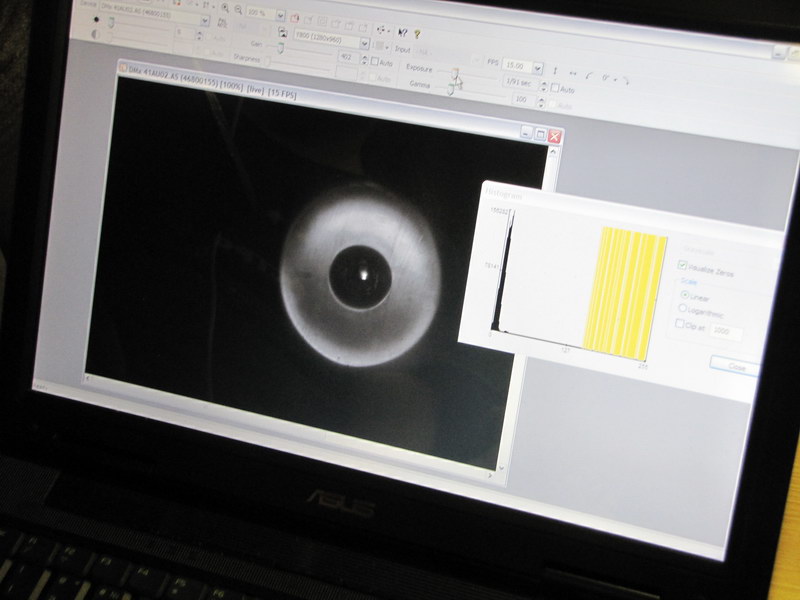Screen dimensions: 800x600
Task: Open the 0° rotation angle dropdown
Action: point(616,79)
